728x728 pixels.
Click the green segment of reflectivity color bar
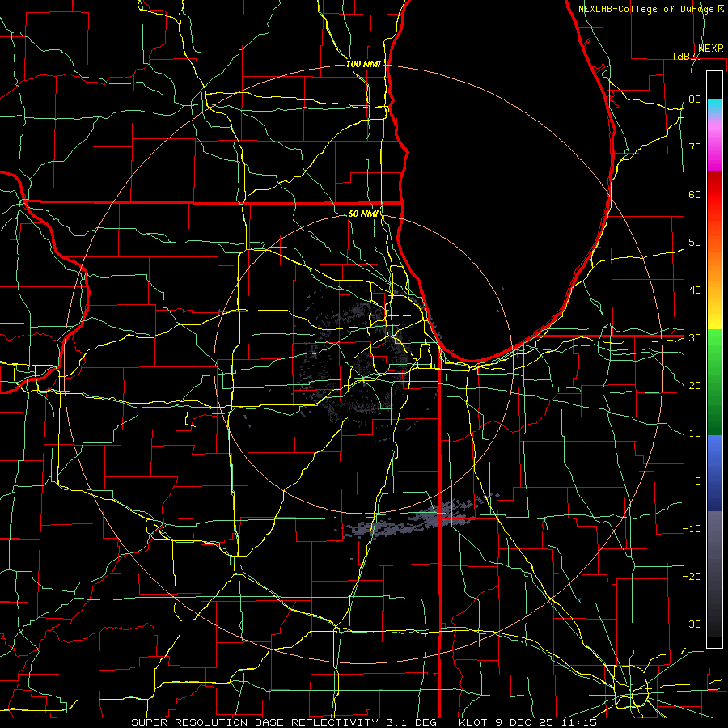pyautogui.click(x=714, y=382)
